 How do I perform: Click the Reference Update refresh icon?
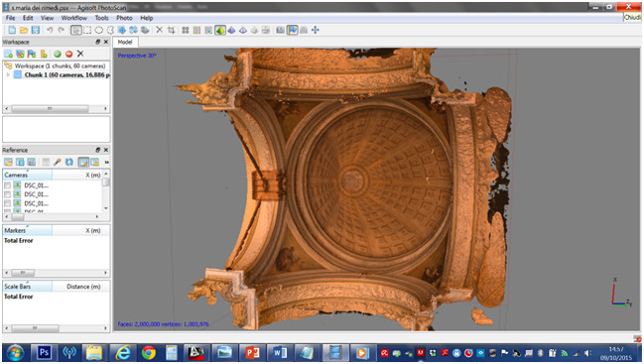pos(69,162)
